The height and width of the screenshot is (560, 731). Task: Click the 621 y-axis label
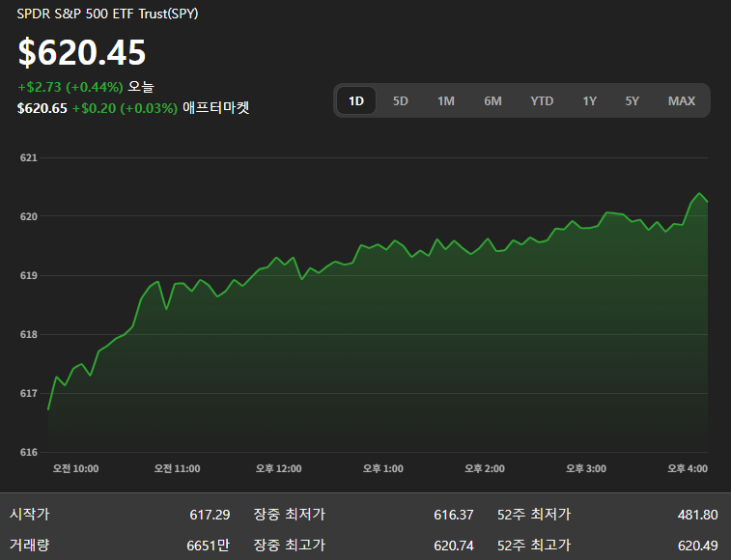point(28,157)
